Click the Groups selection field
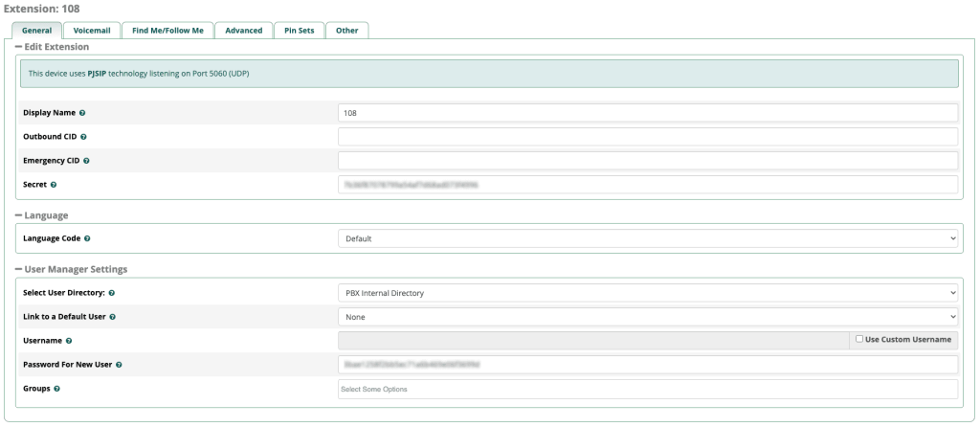 coord(648,389)
